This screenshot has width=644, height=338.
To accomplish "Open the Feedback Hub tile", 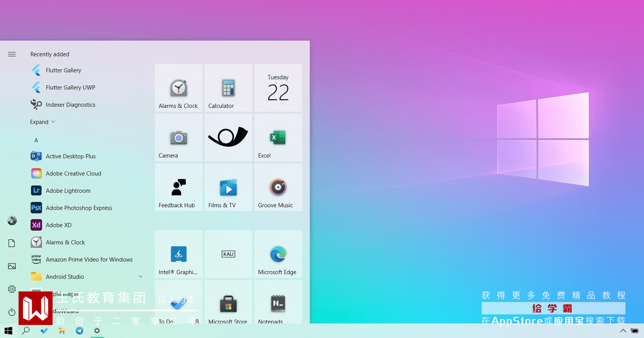I will coord(179,187).
